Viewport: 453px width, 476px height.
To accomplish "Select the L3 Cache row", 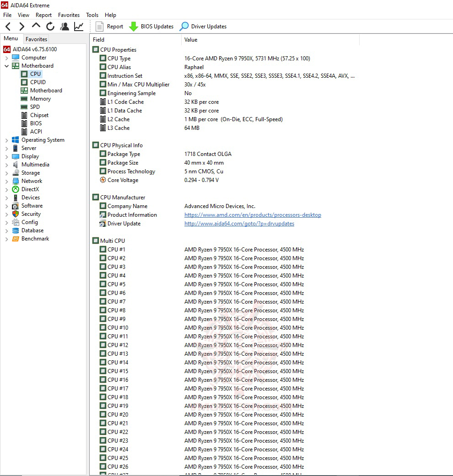I will tap(225, 128).
